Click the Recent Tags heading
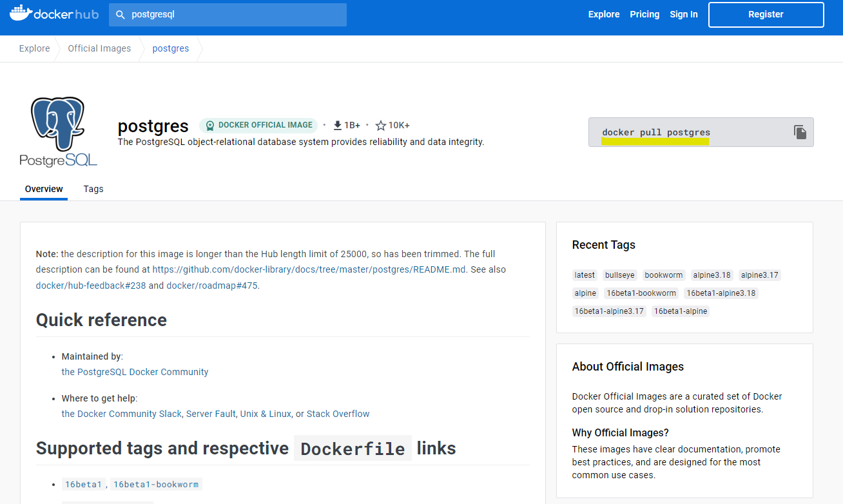Screen dimensions: 843x504 click(604, 245)
